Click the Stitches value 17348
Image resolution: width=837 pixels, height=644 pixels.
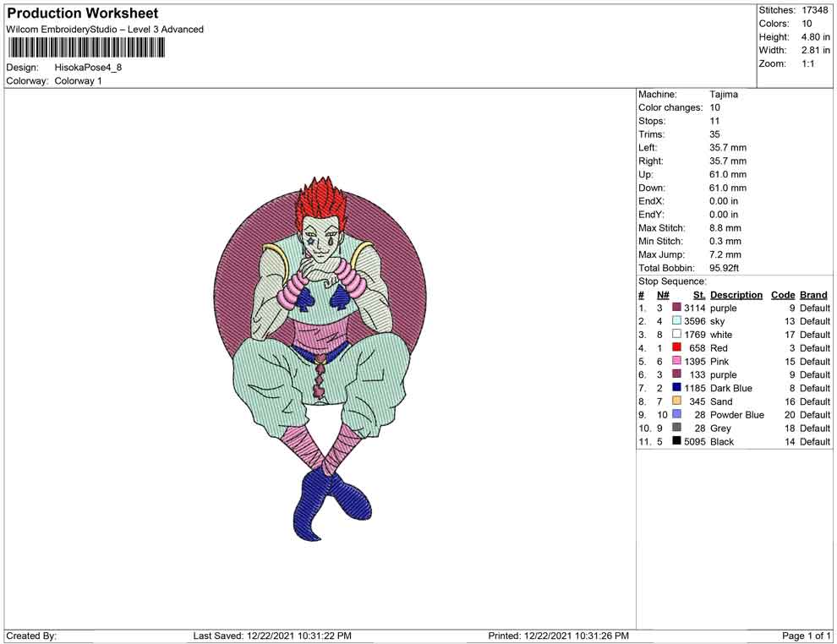click(x=814, y=10)
